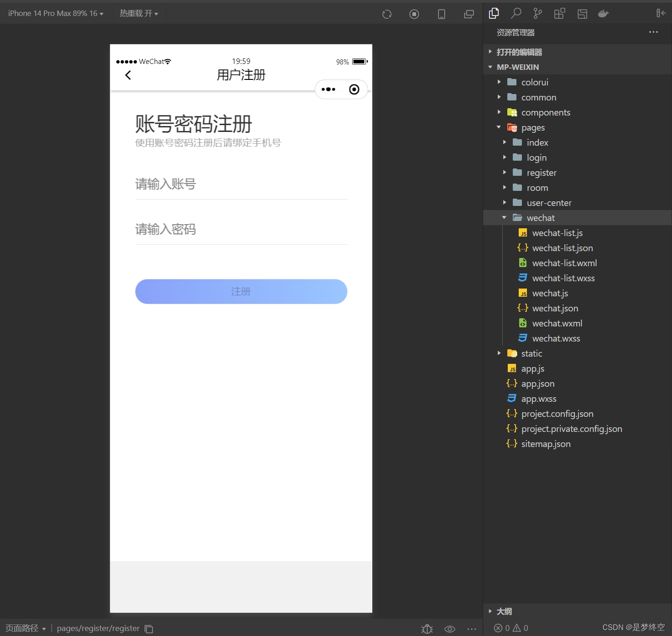Expand the common folder
Screen dimensions: 672x636
(x=577, y=97)
